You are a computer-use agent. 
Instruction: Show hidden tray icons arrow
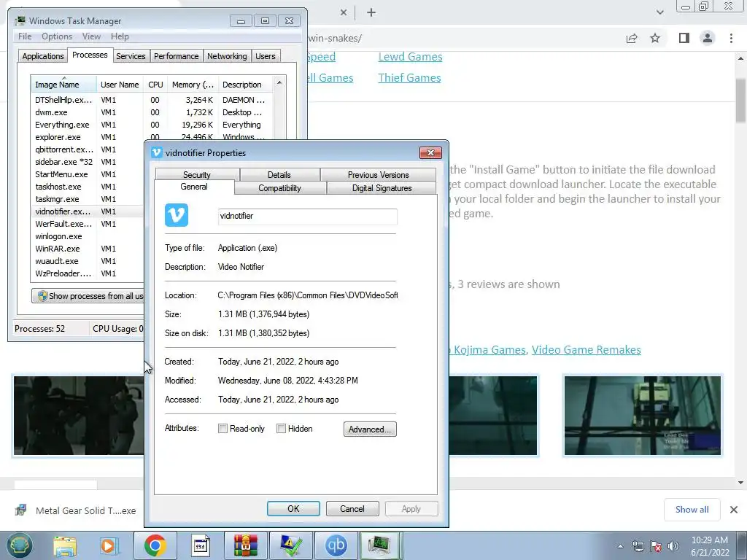pyautogui.click(x=620, y=546)
